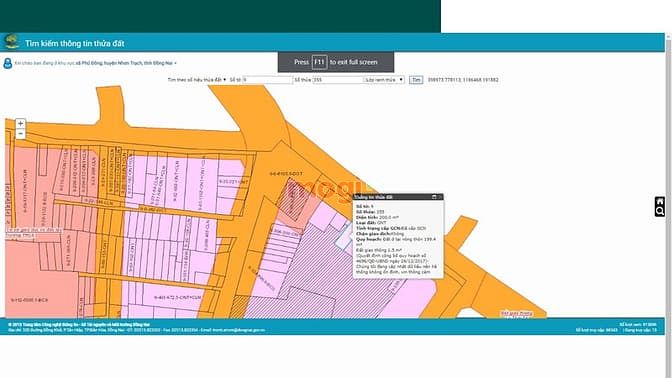The image size is (672, 378).
Task: Click the location text 'xã Phú Đông, huyện Nhơn Trạch'
Action: coord(108,63)
